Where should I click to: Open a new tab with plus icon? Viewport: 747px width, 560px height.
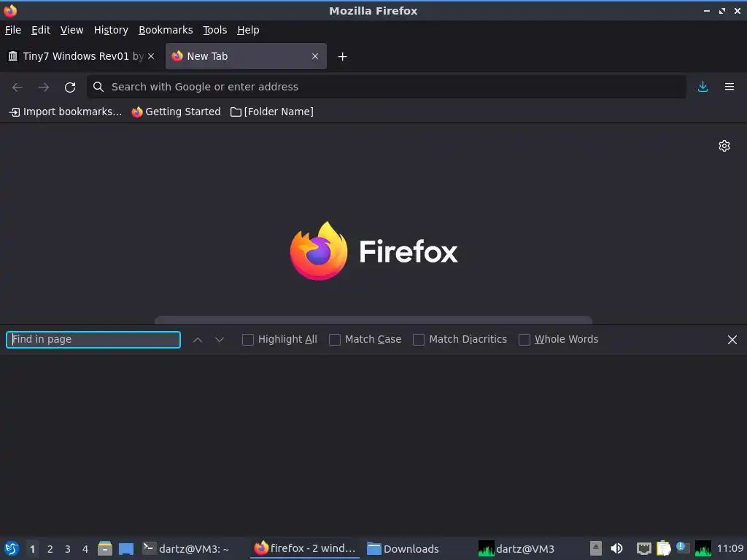342,57
